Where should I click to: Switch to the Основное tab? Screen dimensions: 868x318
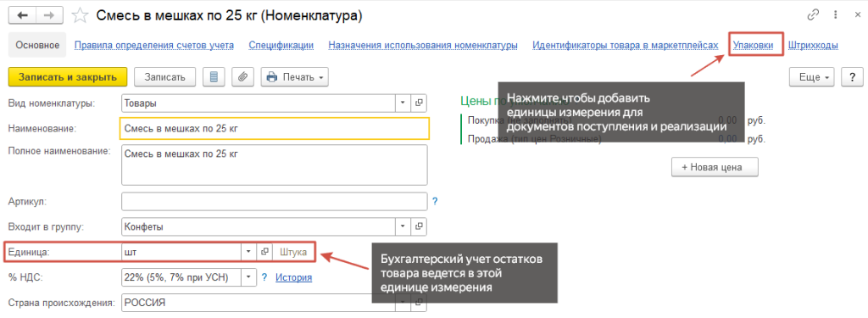(37, 45)
